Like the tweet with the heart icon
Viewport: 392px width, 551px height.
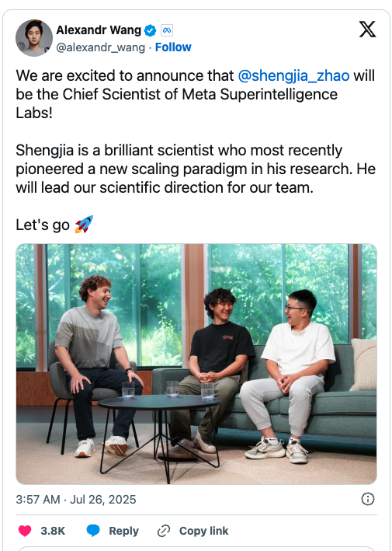pyautogui.click(x=25, y=531)
